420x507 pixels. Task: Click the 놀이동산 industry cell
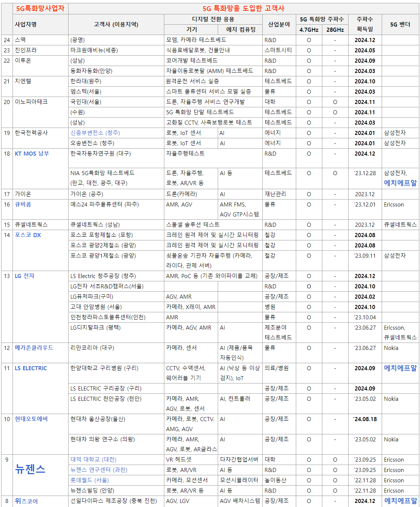pyautogui.click(x=279, y=480)
